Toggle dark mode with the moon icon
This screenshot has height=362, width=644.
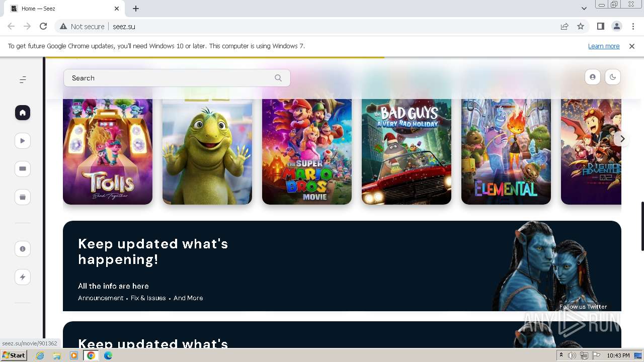click(x=613, y=77)
